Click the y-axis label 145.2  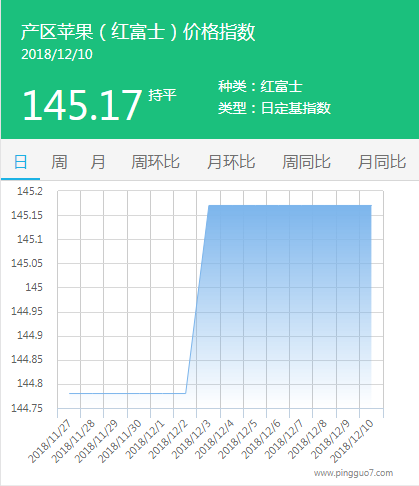coord(30,191)
